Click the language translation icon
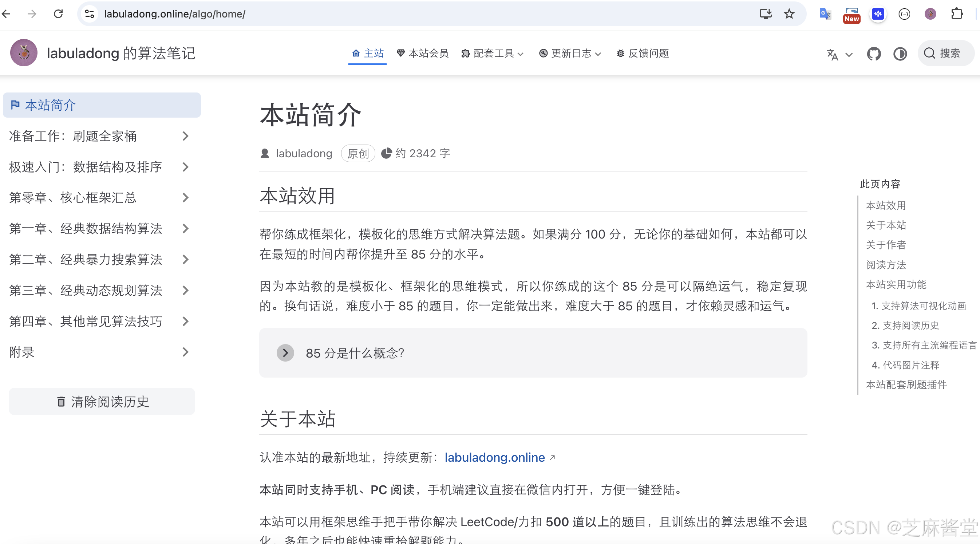This screenshot has width=980, height=544. pyautogui.click(x=833, y=54)
